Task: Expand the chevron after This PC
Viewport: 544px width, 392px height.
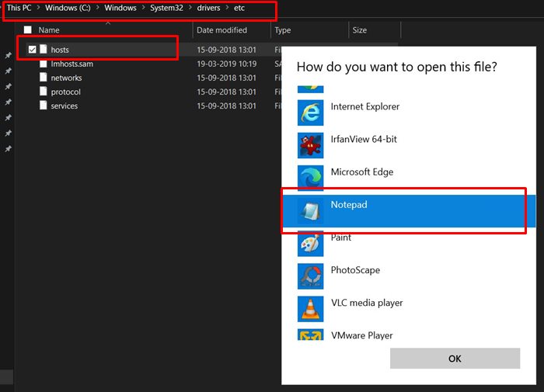Action: click(39, 7)
